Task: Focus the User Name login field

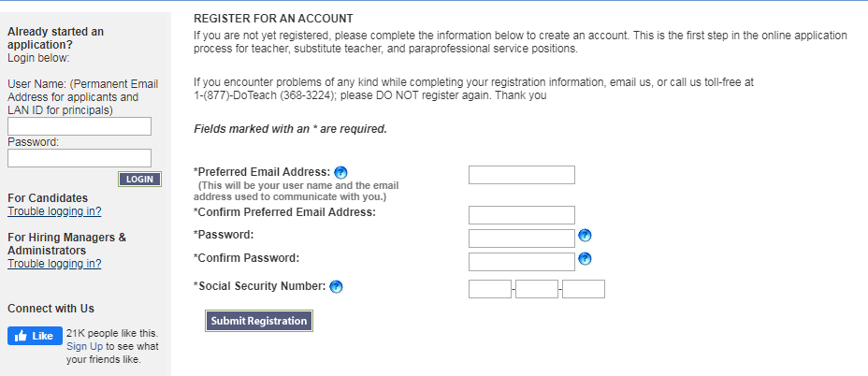Action: point(80,126)
